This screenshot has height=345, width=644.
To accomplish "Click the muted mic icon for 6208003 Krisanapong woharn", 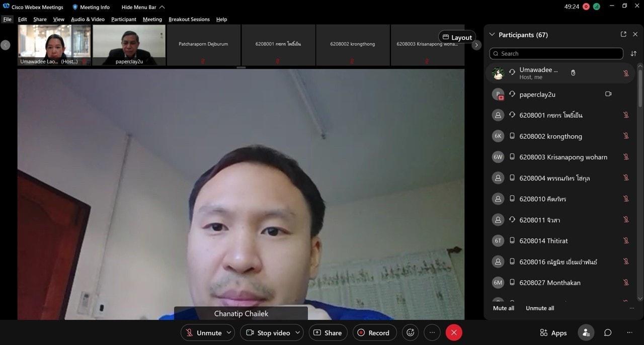I will point(626,157).
